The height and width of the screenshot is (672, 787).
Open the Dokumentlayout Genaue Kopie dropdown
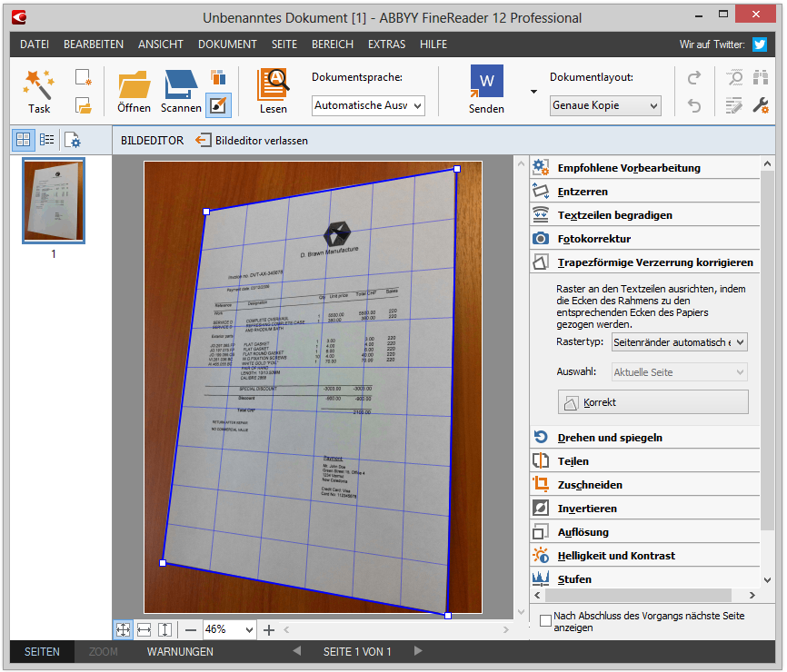605,105
